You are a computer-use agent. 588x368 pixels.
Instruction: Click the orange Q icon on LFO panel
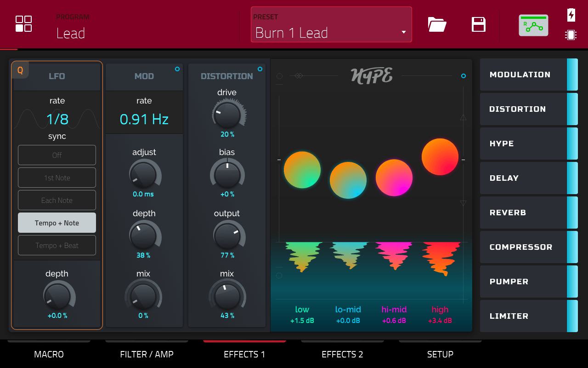[20, 70]
